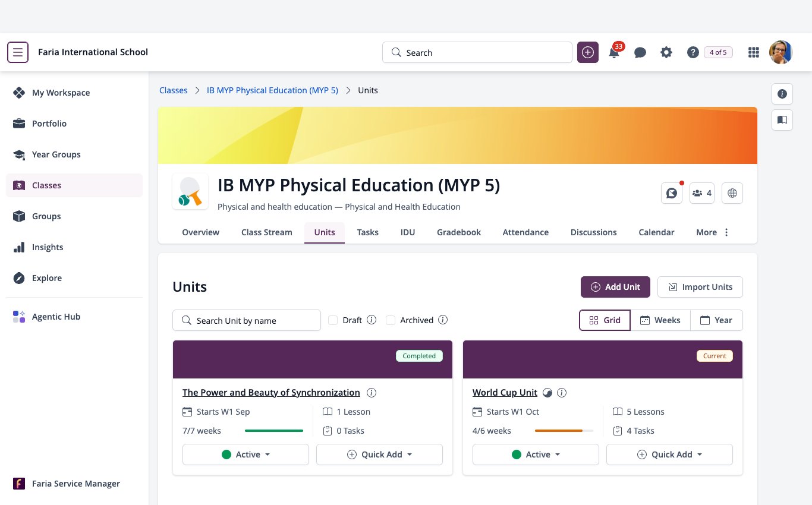Click info icon beside Synchronization unit title
Screen dimensions: 812x505
372,393
